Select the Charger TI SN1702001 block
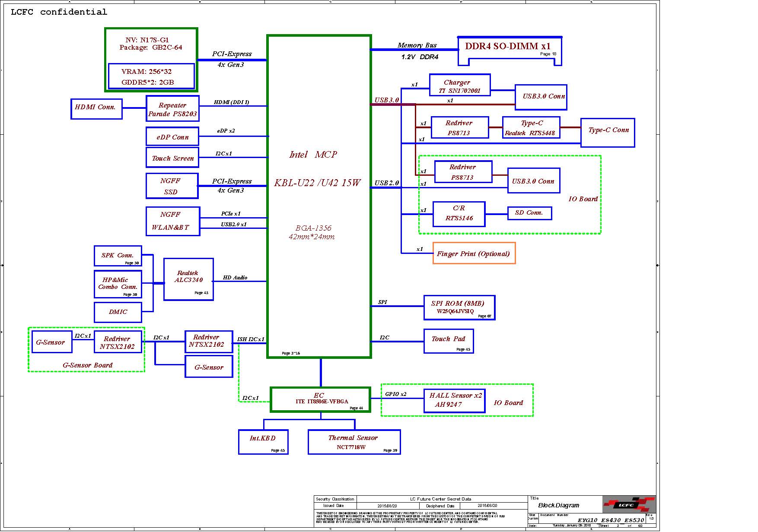Viewport: 758px width, 532px height. point(460,85)
